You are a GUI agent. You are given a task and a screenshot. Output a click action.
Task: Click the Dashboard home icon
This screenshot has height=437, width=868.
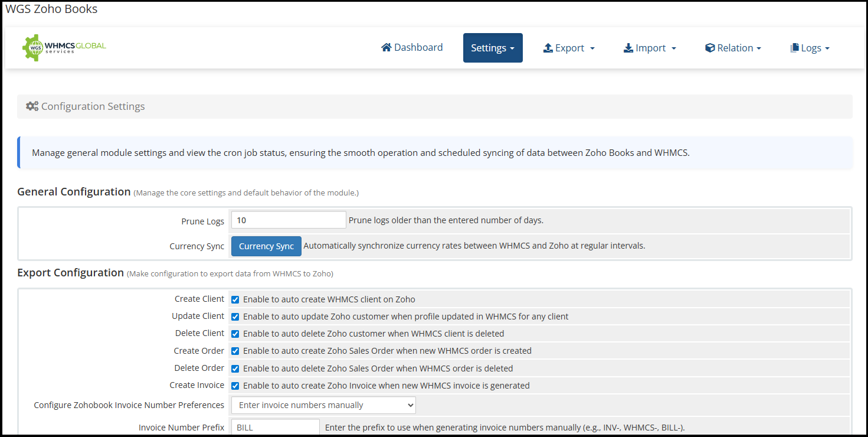pyautogui.click(x=386, y=48)
